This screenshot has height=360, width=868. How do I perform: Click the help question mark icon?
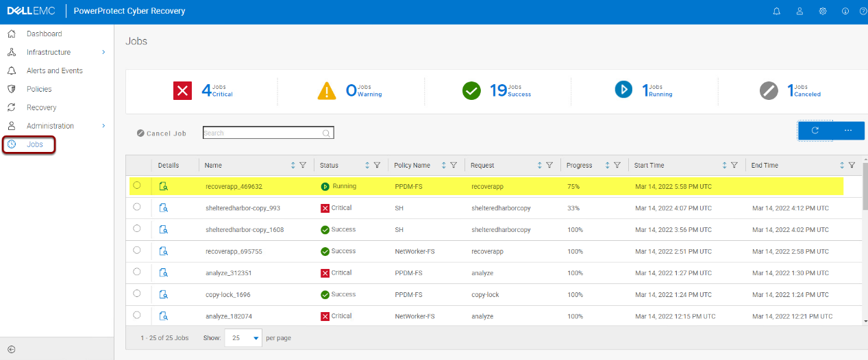(x=863, y=12)
